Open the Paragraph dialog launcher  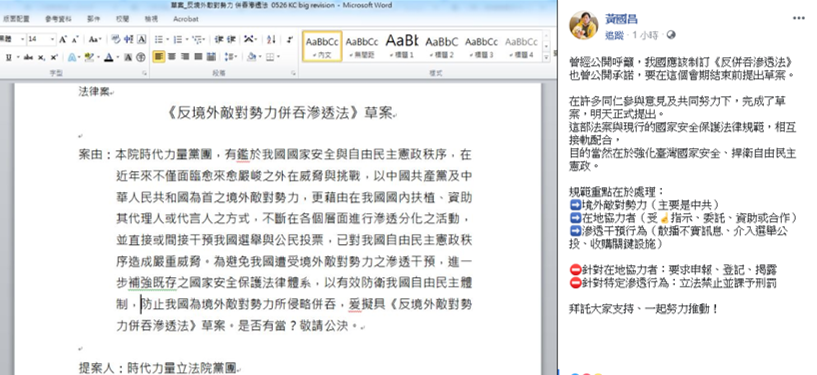pyautogui.click(x=293, y=74)
